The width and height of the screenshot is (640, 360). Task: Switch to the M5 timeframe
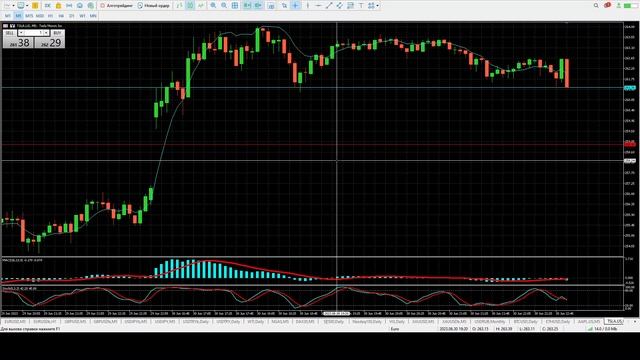pyautogui.click(x=18, y=16)
